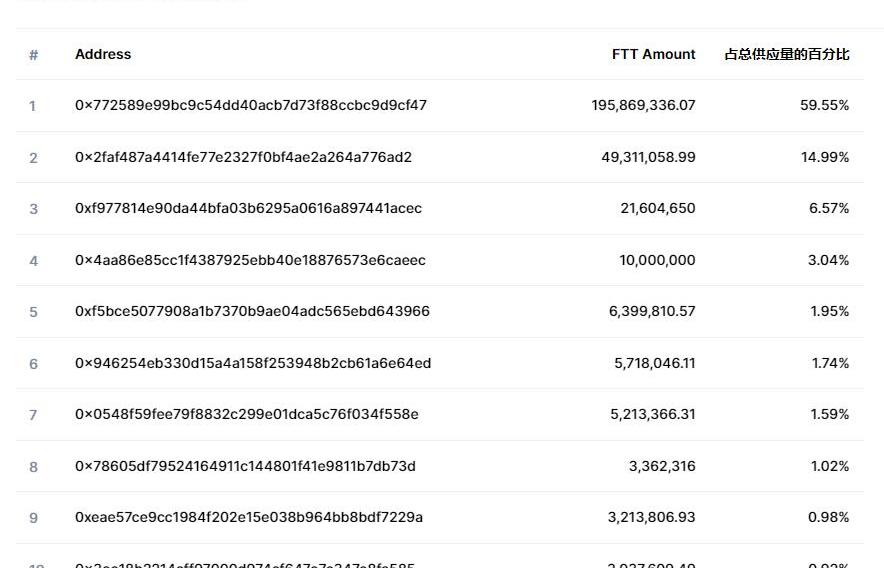
Task: Open the address starting with 0x946254eb330d
Action: pyautogui.click(x=253, y=363)
